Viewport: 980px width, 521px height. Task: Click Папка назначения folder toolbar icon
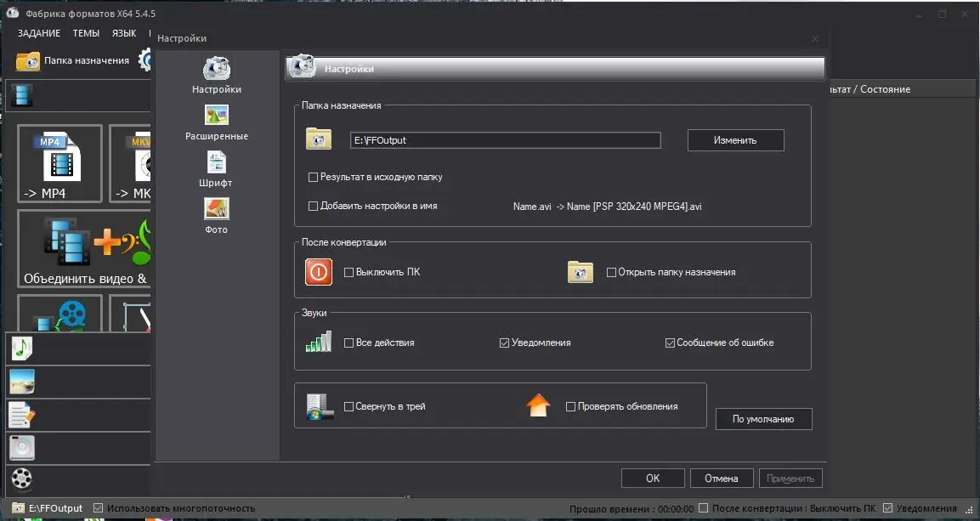tap(28, 60)
